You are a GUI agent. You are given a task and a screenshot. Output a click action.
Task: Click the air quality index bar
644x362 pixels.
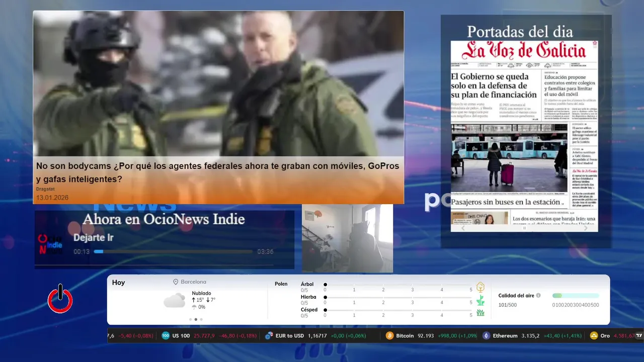tap(576, 296)
